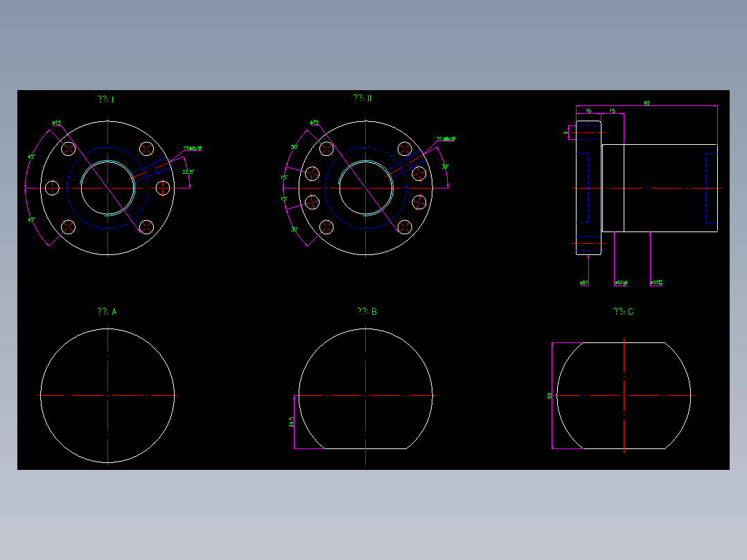
Task: Click the '??: I' view title
Action: point(106,99)
